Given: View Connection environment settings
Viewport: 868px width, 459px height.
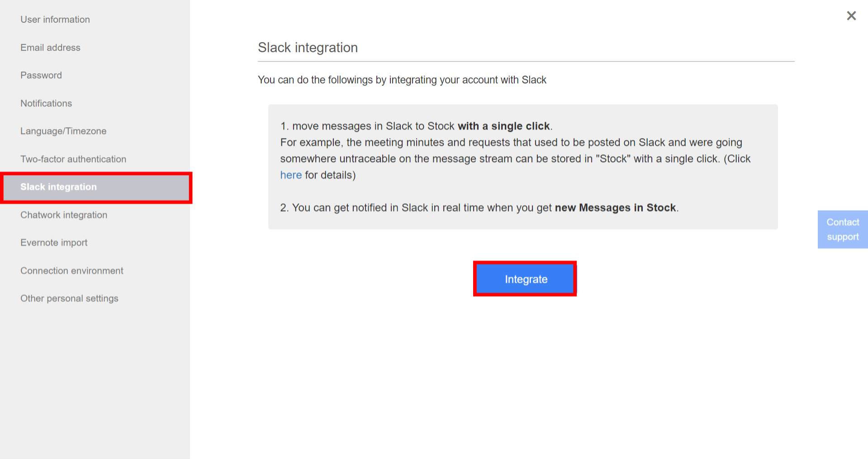Looking at the screenshot, I should [x=71, y=270].
